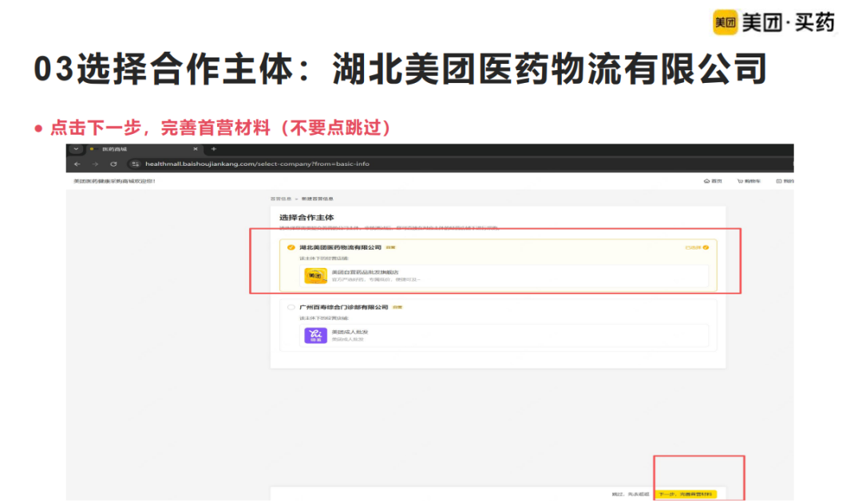Open a new browser tab
Viewport: 862px width, 504px height.
(x=214, y=149)
